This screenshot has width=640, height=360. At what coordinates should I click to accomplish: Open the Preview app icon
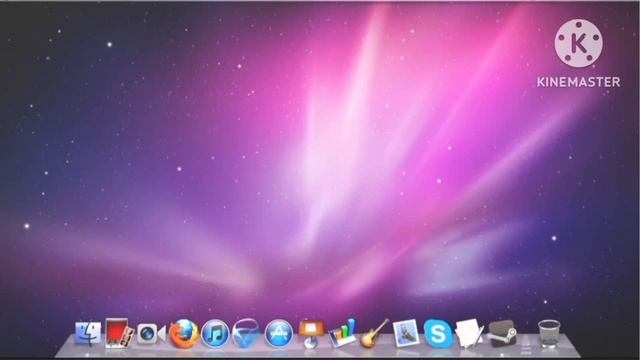[406, 333]
